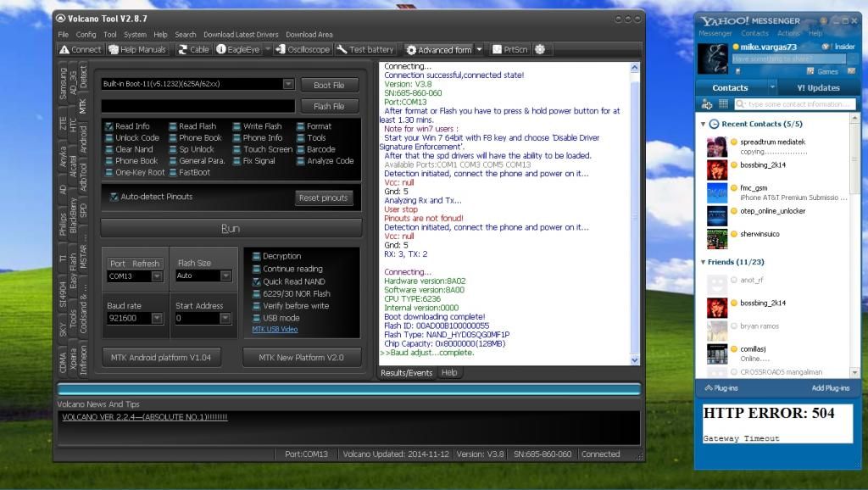Toggle Auto-detect Pinouts checkbox
Viewport: 868px width, 490px height.
pyautogui.click(x=114, y=197)
